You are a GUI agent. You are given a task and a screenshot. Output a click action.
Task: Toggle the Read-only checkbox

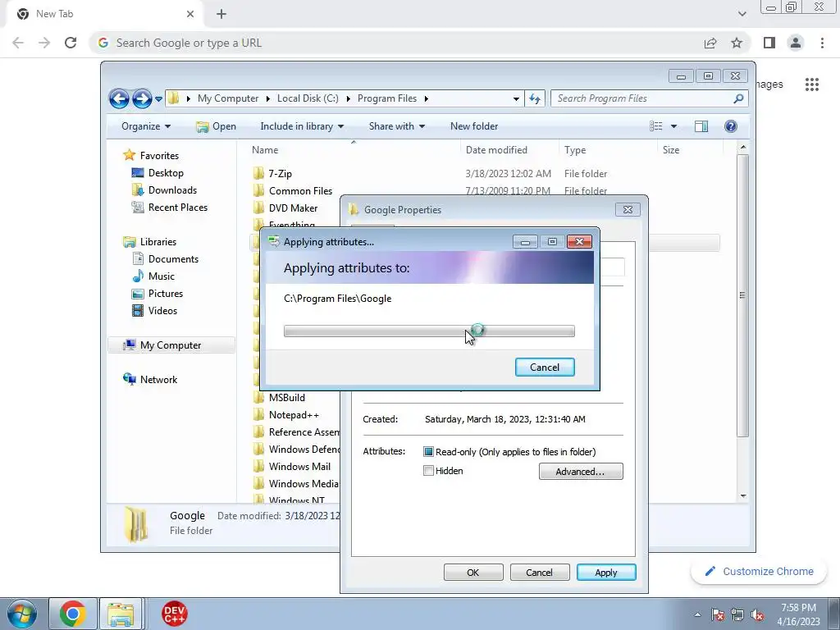pos(428,452)
